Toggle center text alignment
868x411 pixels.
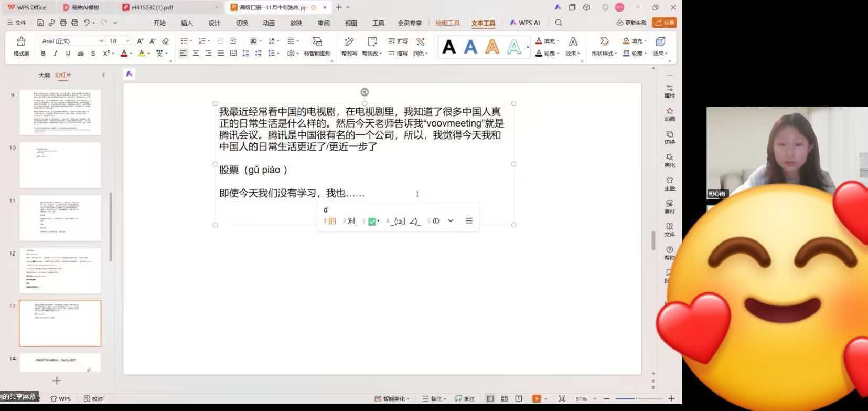[196, 53]
